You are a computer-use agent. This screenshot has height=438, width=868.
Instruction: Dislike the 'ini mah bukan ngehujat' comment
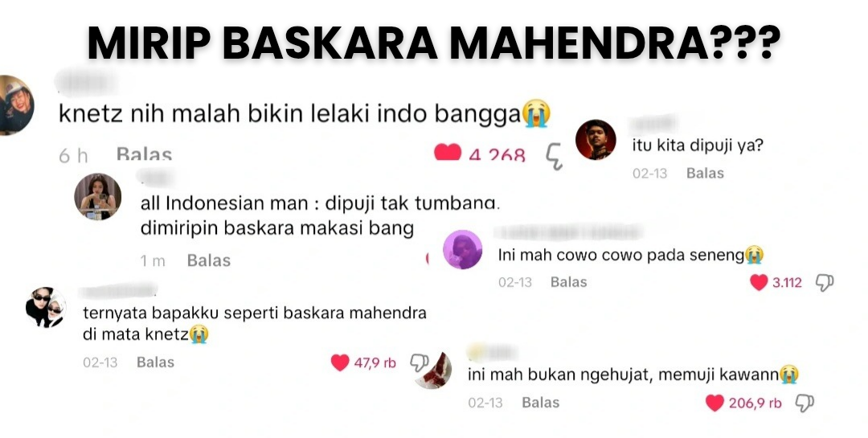click(805, 403)
